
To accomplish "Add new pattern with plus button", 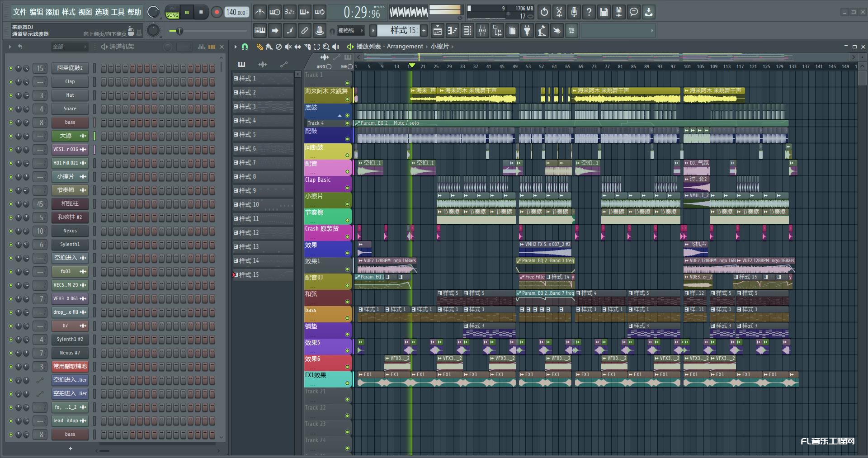I will (424, 31).
